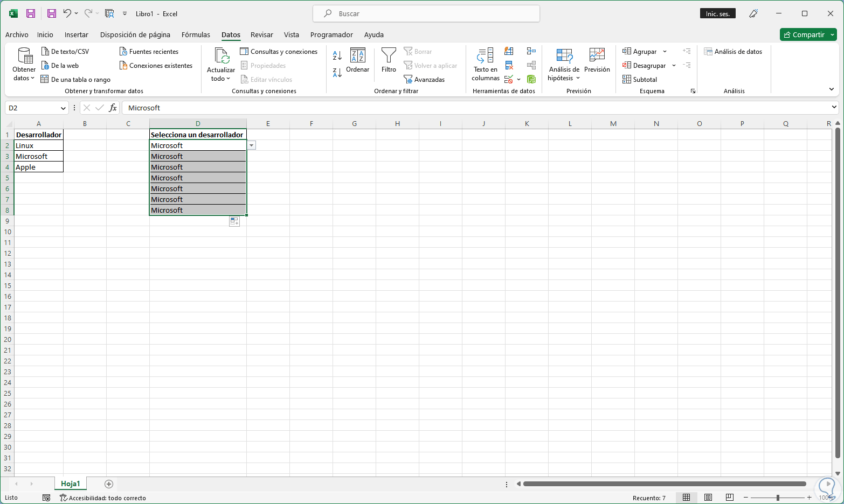This screenshot has height=504, width=844.
Task: Choose De una tabla o rango
Action: [x=75, y=80]
